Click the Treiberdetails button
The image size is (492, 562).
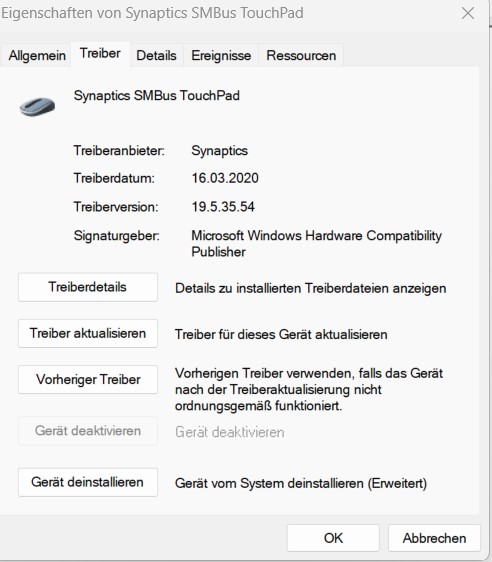(x=88, y=287)
